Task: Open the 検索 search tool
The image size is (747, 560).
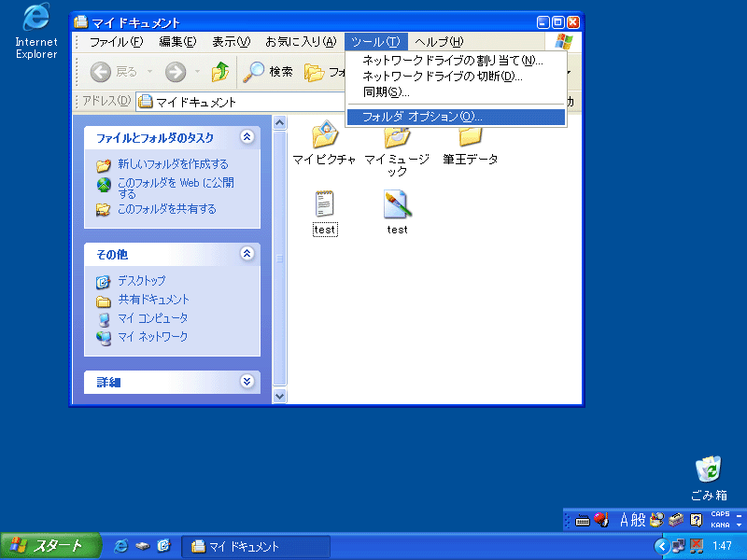Action: (267, 72)
